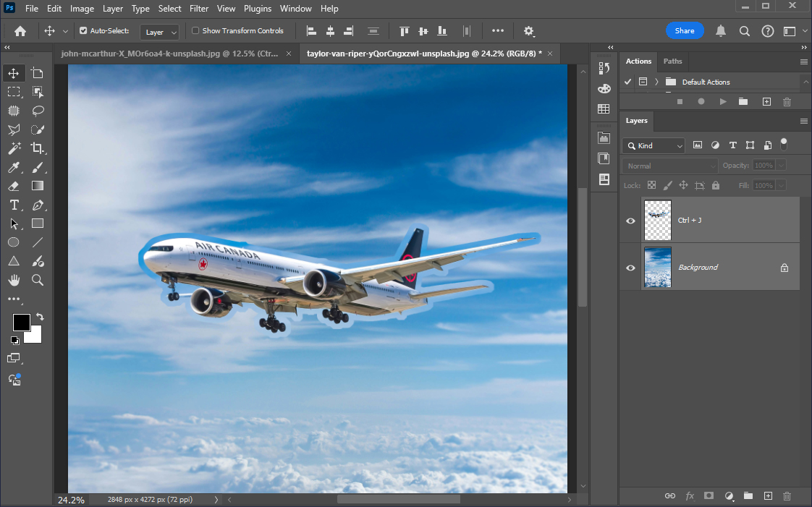Screen dimensions: 812x507
Task: Choose the Lasso tool
Action: point(38,111)
